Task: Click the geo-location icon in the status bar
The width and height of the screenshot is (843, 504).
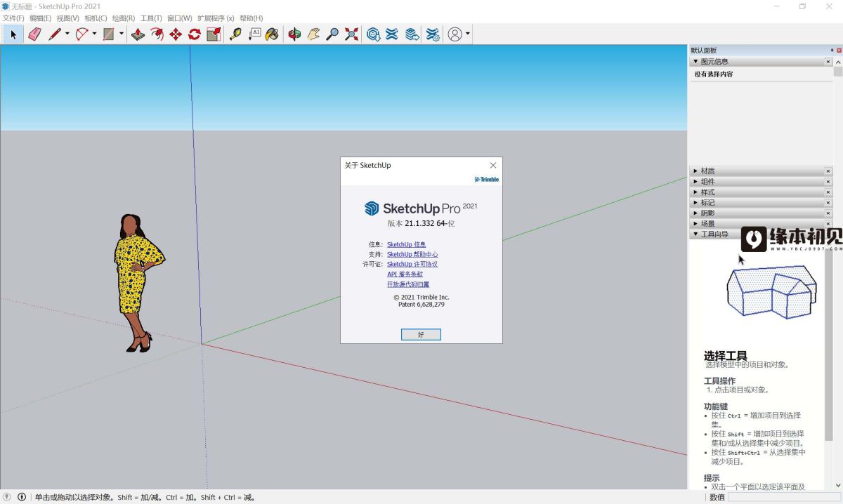Action: tap(7, 497)
